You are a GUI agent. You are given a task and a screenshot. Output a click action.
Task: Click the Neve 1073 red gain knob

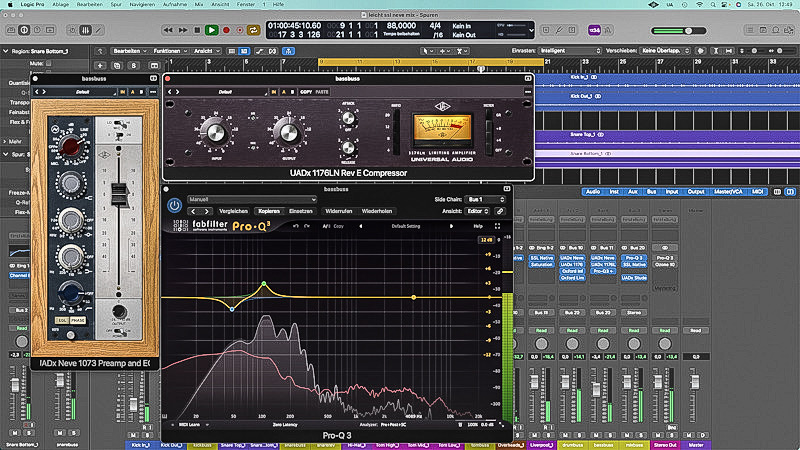(71, 146)
